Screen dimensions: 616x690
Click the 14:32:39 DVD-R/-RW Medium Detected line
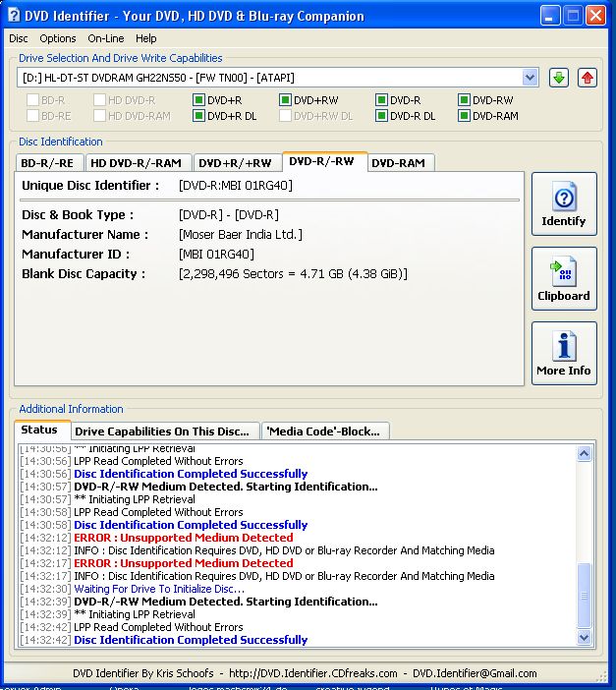pos(198,602)
